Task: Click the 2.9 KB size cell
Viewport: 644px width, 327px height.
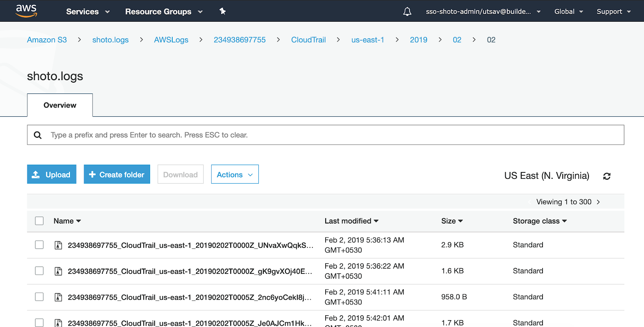Action: coord(452,245)
